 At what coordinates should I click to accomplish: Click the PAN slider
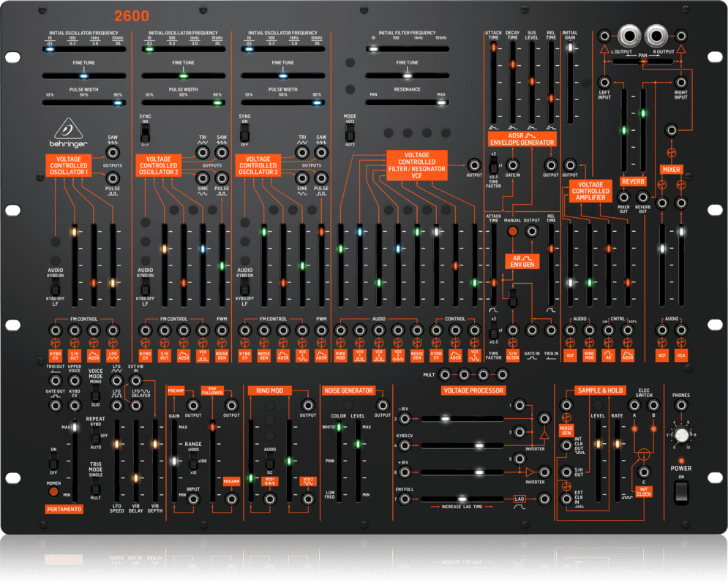(x=642, y=61)
